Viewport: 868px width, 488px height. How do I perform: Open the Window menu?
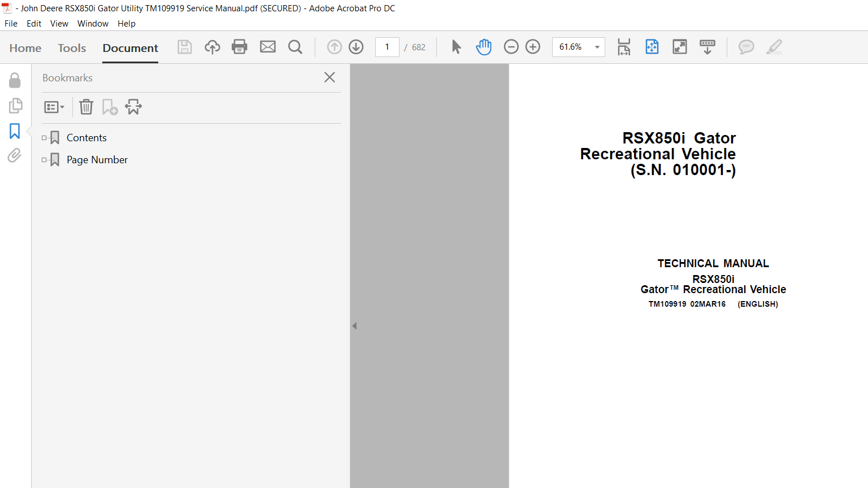[93, 24]
